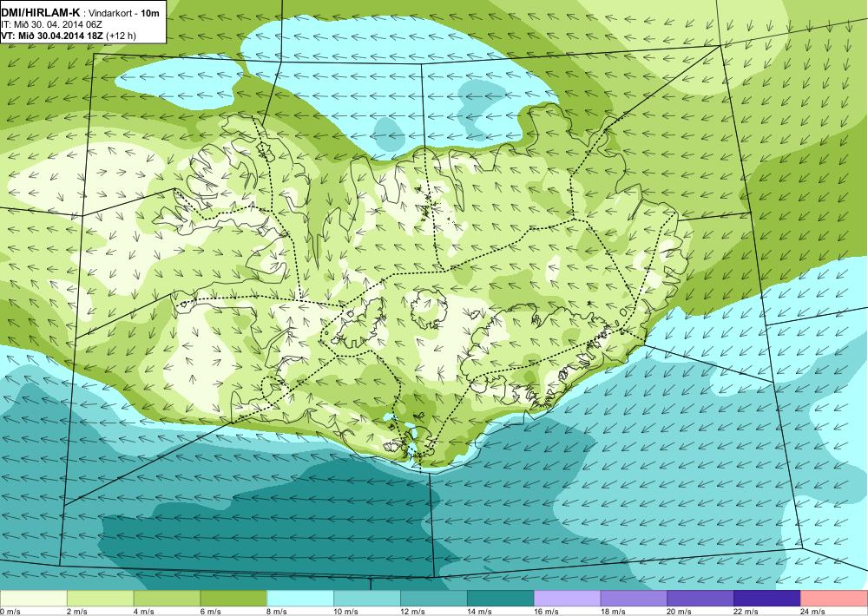
Task: Click the "IT: Mið 30. 04. 2014 06Z" line
Action: (51, 24)
